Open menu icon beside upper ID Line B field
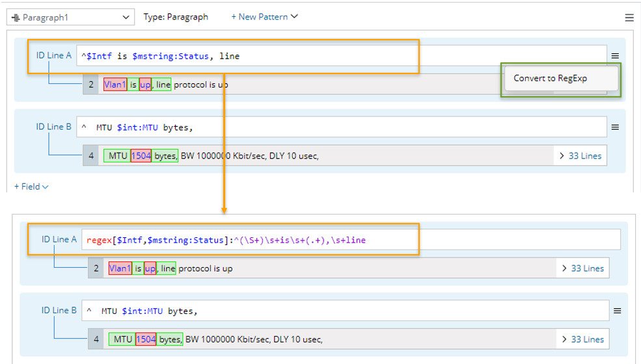The width and height of the screenshot is (641, 364). pyautogui.click(x=615, y=127)
